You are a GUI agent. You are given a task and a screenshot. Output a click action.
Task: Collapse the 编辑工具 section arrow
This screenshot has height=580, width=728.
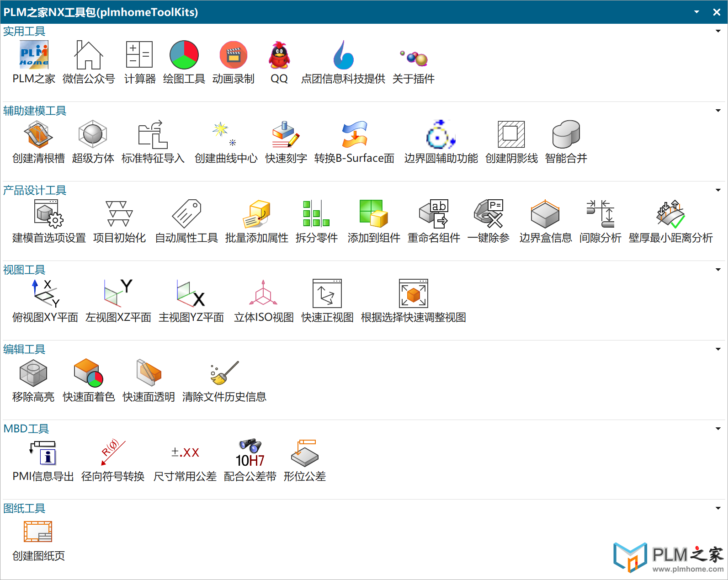(x=718, y=349)
